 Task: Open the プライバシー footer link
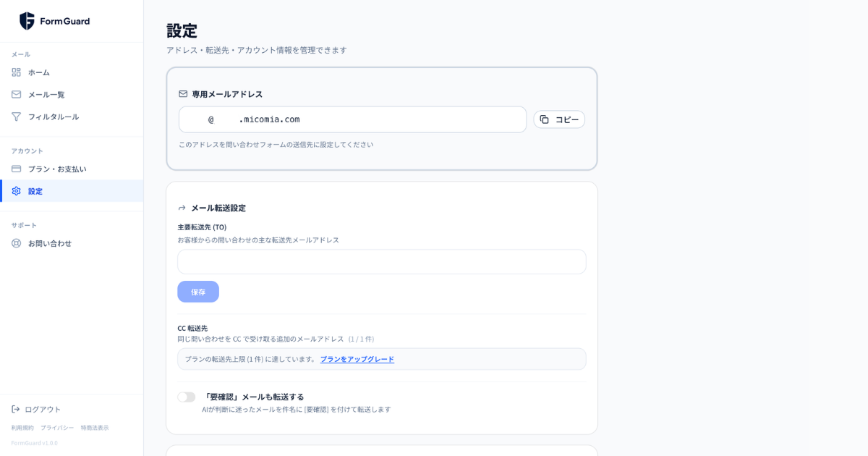(x=57, y=428)
